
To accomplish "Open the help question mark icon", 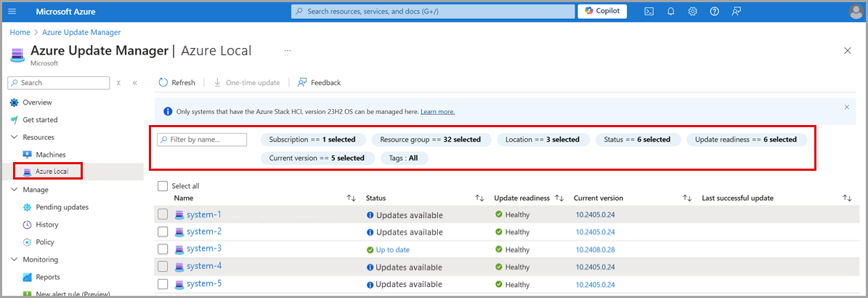I will (x=715, y=12).
